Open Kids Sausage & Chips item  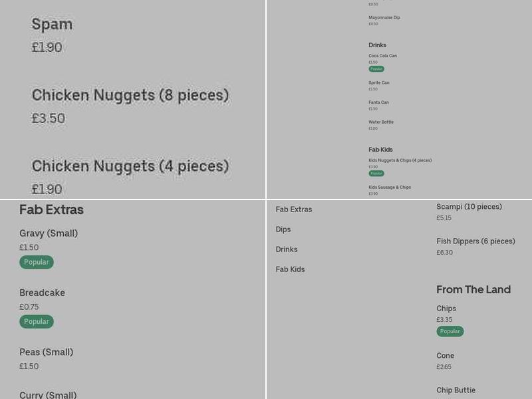390,188
